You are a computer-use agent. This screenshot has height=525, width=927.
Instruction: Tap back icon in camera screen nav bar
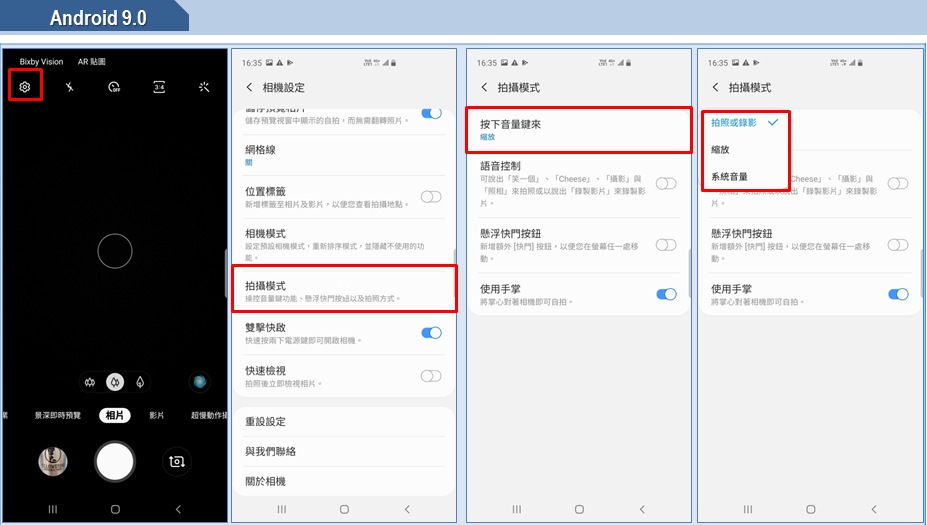[178, 509]
